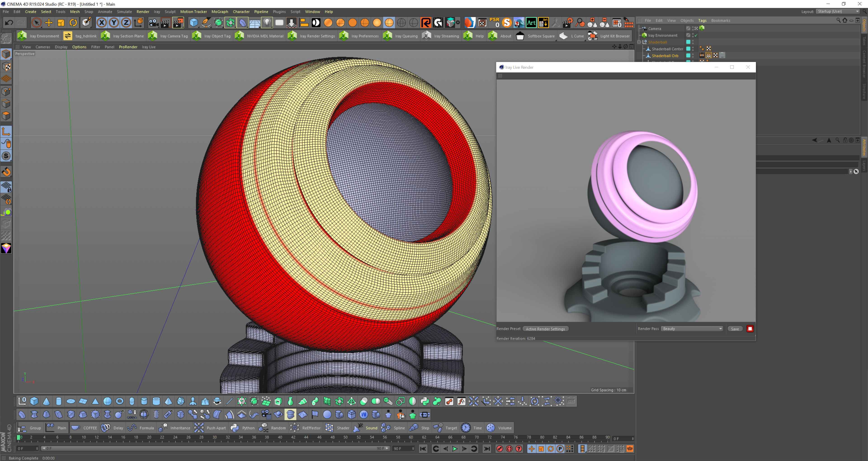The height and width of the screenshot is (461, 868).
Task: Open Render Pass Beauty dropdown
Action: [x=692, y=328]
